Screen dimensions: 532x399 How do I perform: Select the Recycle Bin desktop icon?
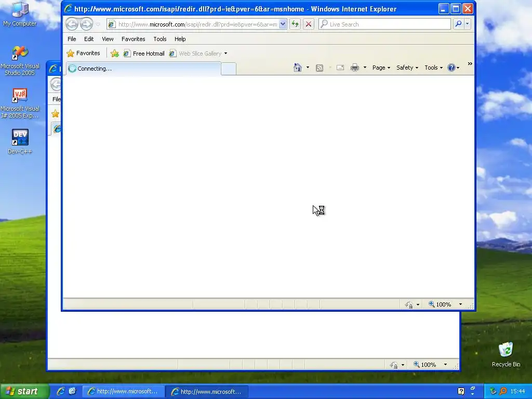click(x=506, y=355)
